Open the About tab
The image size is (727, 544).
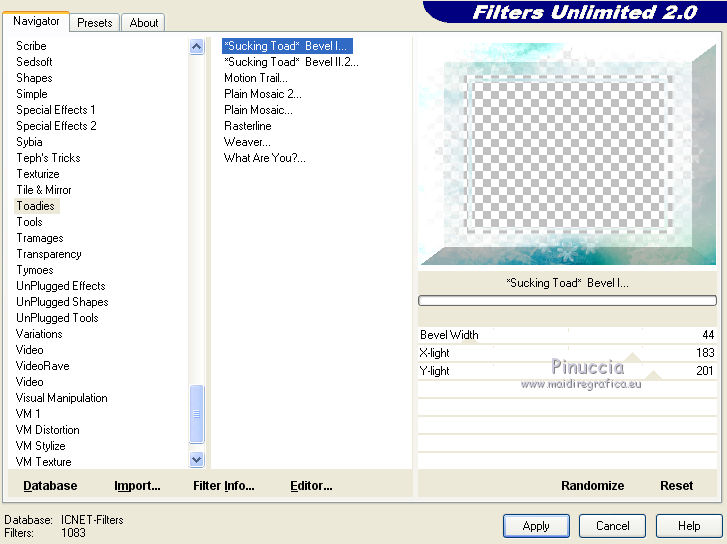(144, 23)
